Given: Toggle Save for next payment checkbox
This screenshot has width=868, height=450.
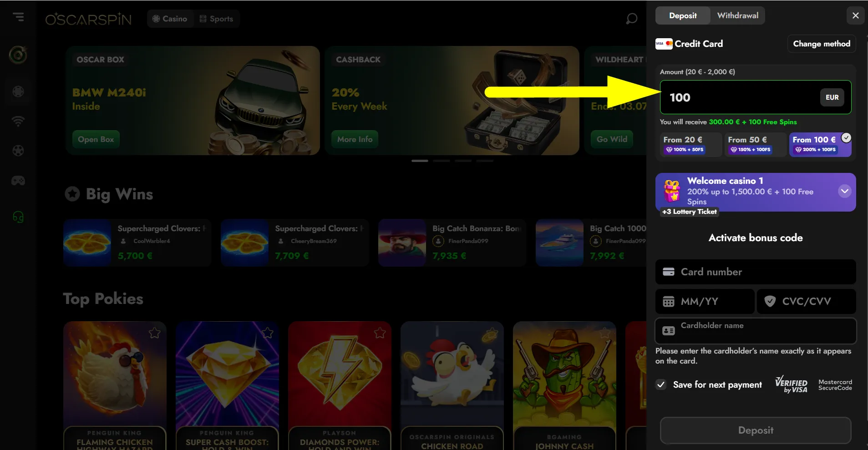Looking at the screenshot, I should click(x=661, y=384).
